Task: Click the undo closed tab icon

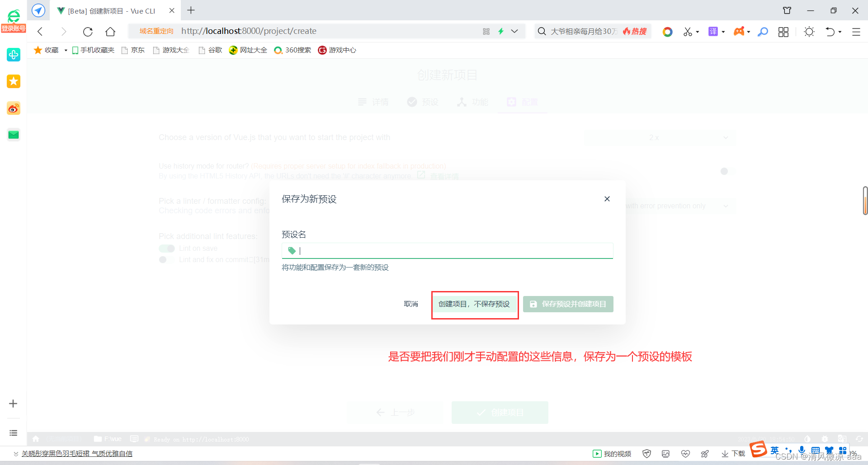Action: 830,32
